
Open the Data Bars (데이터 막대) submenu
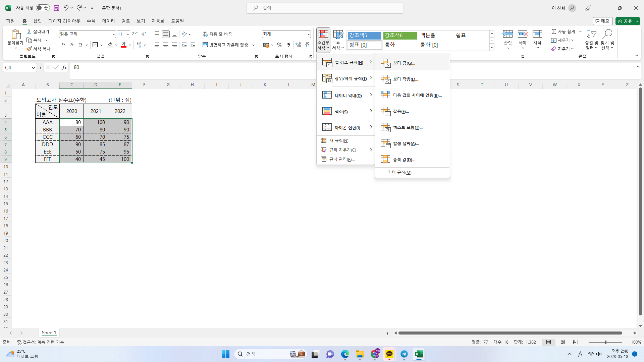pyautogui.click(x=347, y=96)
